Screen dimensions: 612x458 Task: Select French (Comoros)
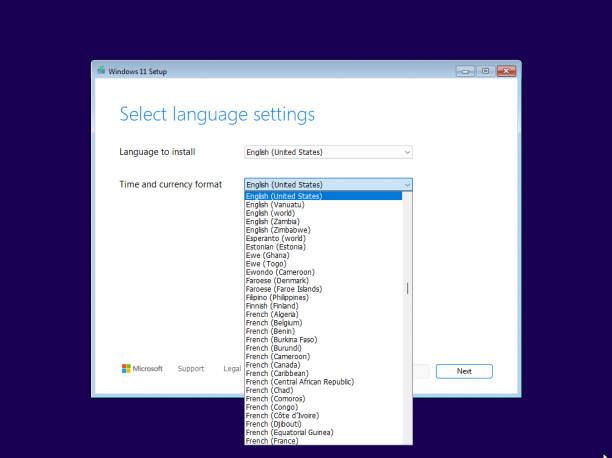pos(323,399)
